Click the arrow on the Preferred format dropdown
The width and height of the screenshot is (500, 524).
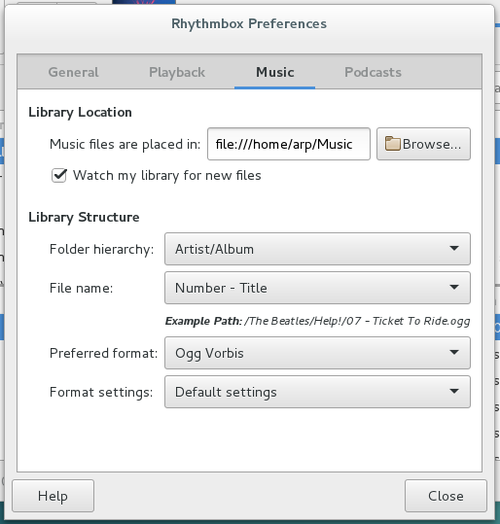click(x=454, y=352)
